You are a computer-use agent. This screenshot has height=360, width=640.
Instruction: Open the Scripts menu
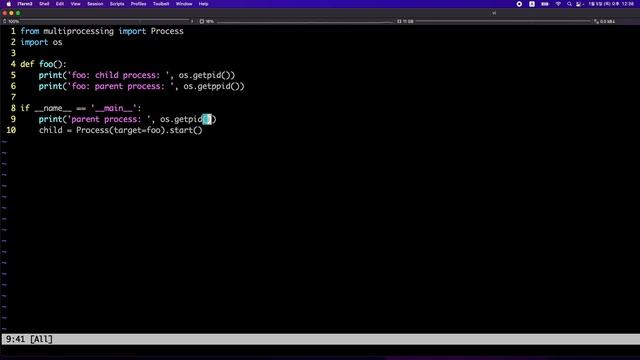[x=117, y=4]
